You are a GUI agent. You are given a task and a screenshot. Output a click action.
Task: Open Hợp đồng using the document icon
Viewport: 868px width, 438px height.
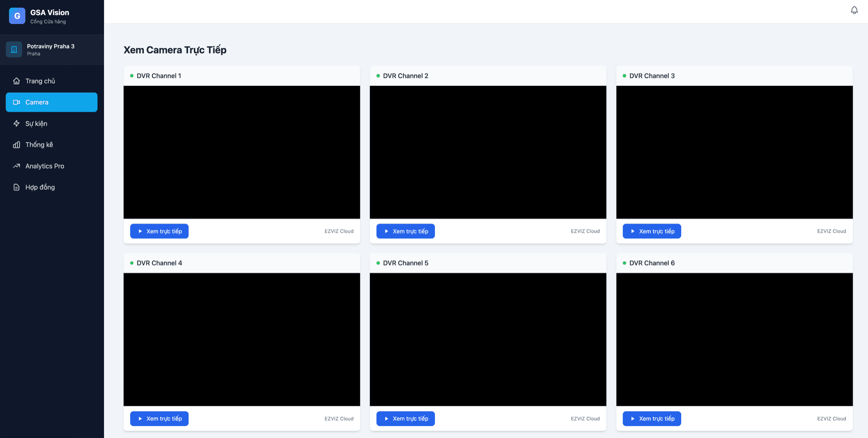point(16,187)
